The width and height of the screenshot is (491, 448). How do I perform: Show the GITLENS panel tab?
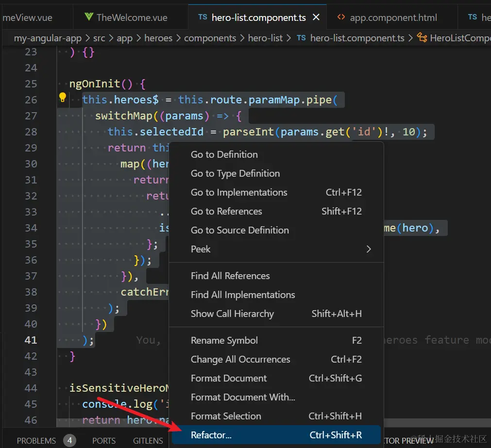(x=148, y=441)
